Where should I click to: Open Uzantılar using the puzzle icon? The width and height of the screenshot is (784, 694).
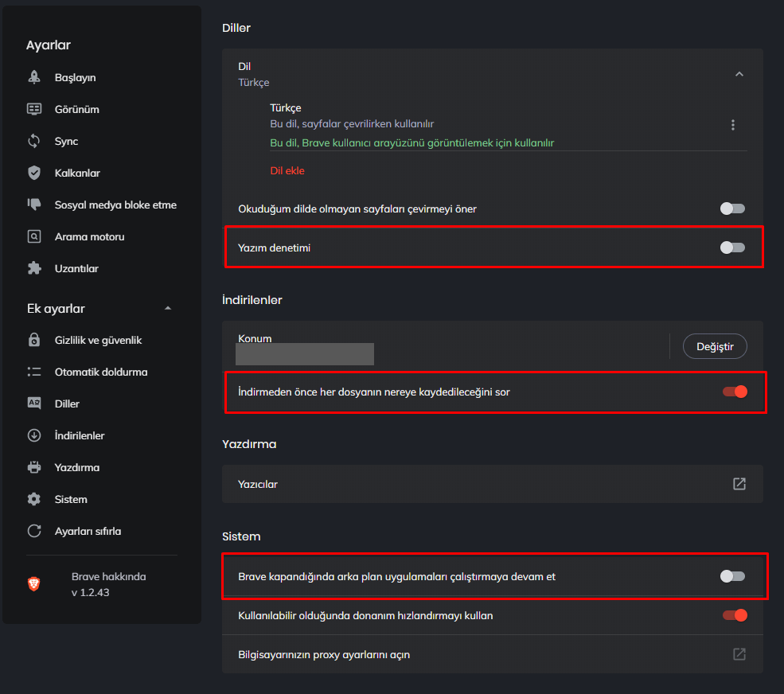tap(35, 268)
